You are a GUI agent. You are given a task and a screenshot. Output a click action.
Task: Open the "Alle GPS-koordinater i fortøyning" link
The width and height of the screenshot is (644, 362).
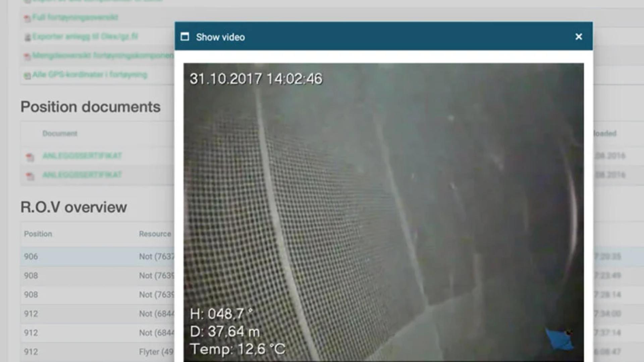(x=90, y=74)
